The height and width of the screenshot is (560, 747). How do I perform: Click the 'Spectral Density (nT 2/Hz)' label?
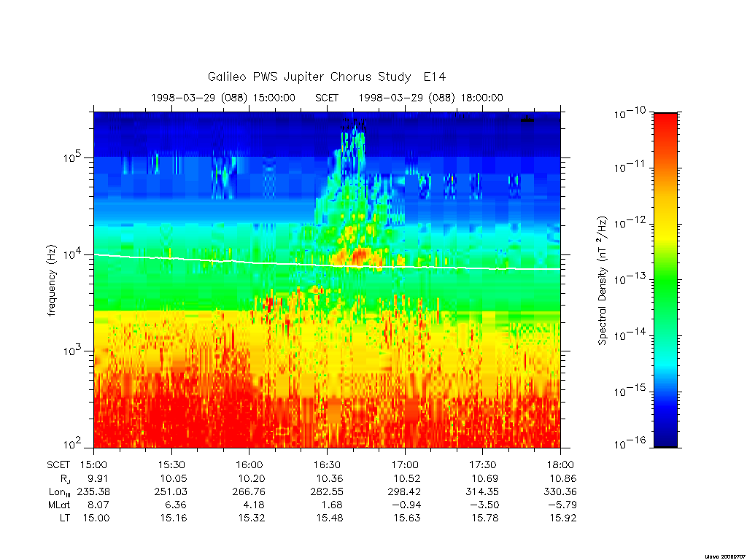click(602, 281)
